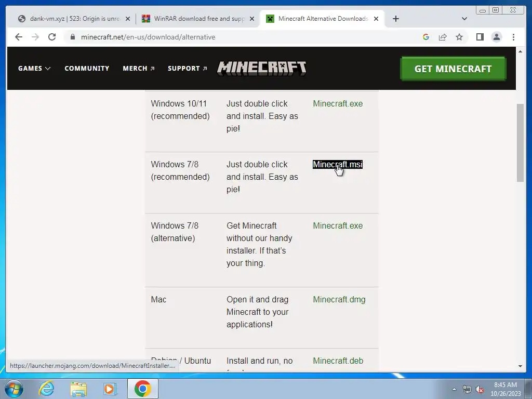Viewport: 532px width, 399px height.
Task: Open network tray icon
Action: (x=467, y=389)
